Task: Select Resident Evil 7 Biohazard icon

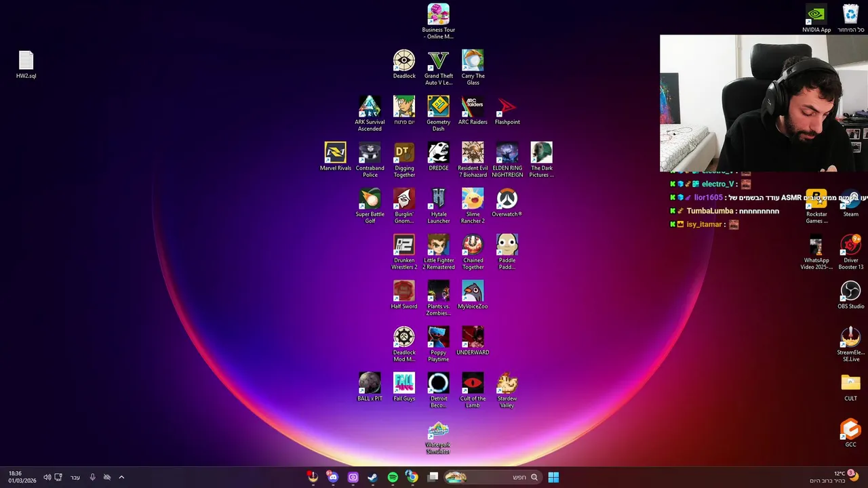Action: pyautogui.click(x=473, y=160)
